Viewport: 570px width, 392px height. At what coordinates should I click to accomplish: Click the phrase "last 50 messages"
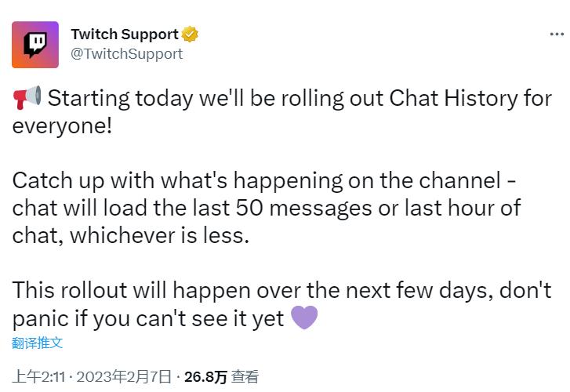click(298, 209)
